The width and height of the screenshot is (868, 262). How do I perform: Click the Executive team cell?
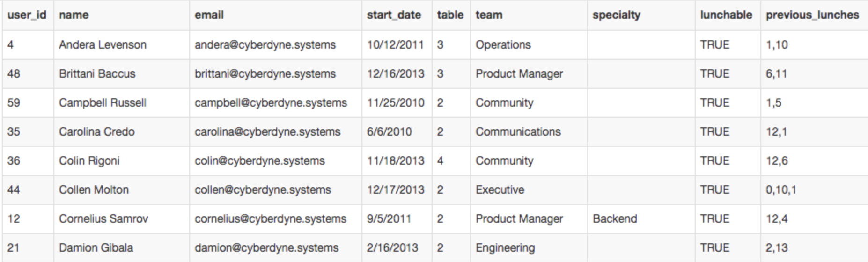[500, 190]
